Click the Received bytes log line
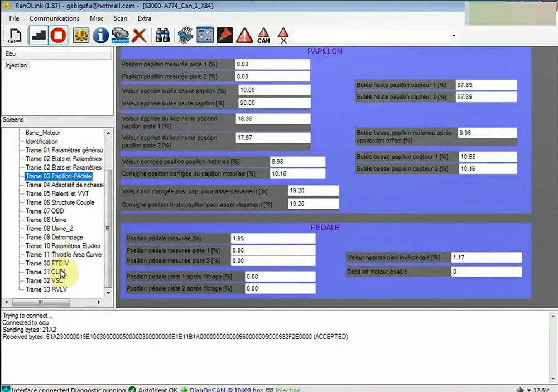The width and height of the screenshot is (558, 392). 175,336
